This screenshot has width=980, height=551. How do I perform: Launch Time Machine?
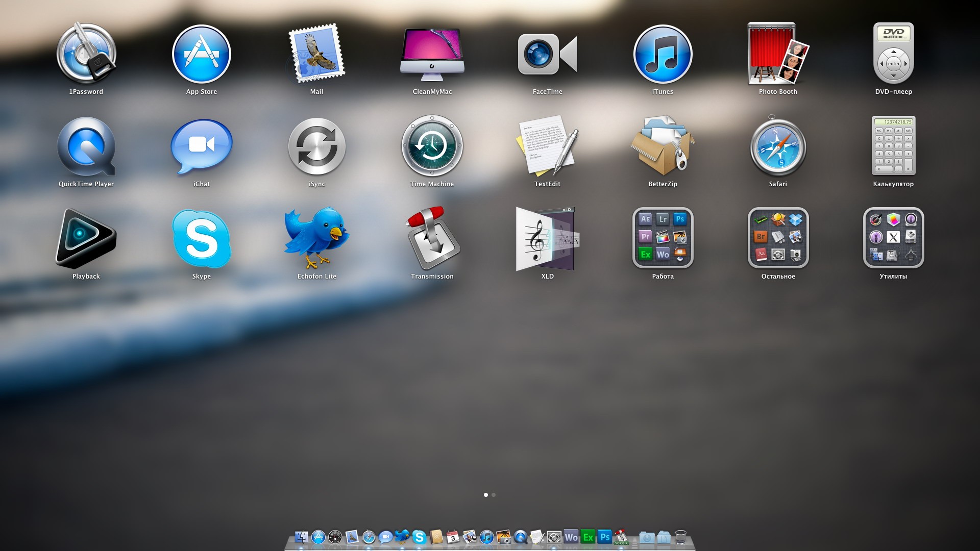pyautogui.click(x=432, y=146)
